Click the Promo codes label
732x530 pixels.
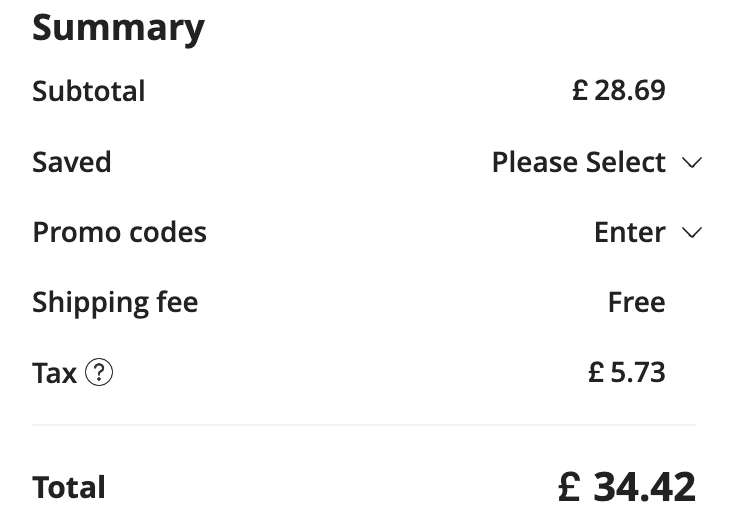pos(119,233)
